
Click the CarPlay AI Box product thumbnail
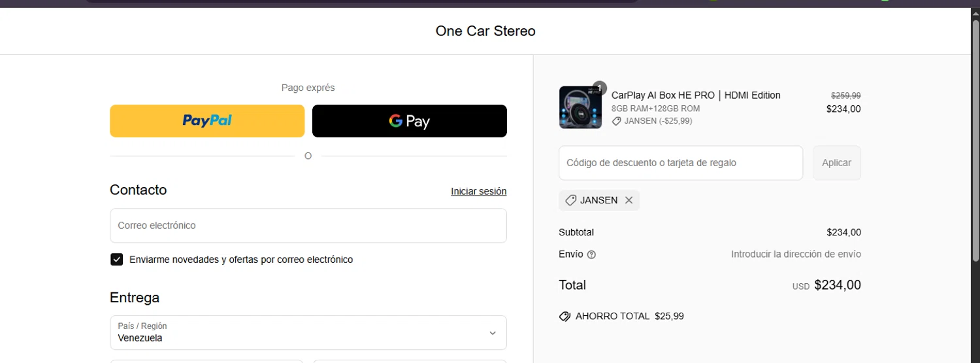(580, 107)
